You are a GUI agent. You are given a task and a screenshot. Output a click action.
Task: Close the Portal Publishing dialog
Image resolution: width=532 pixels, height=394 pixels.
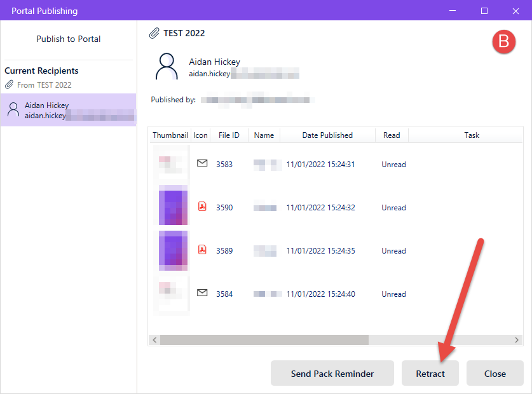click(495, 373)
